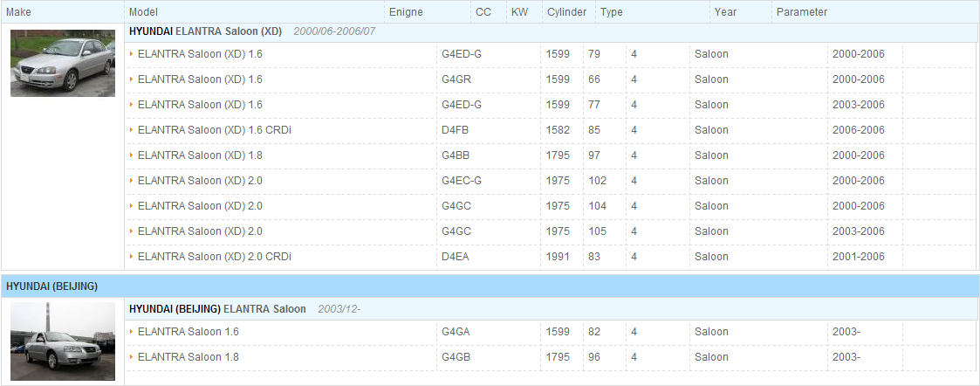Image resolution: width=980 pixels, height=386 pixels.
Task: Select the 1582 CC value
Action: 559,130
